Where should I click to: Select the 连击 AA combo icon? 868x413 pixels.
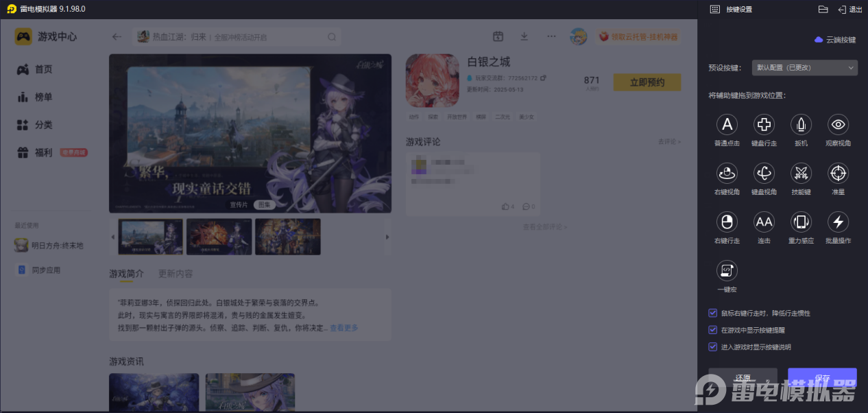pyautogui.click(x=764, y=222)
